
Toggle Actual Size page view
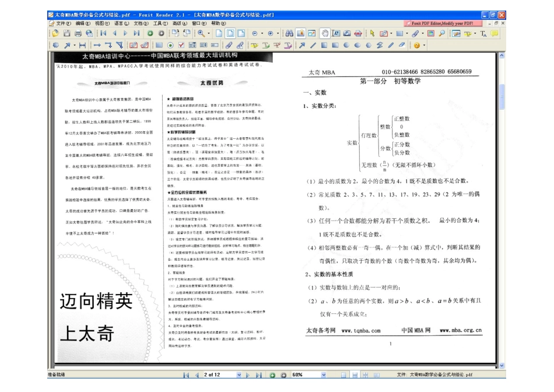pyautogui.click(x=219, y=33)
